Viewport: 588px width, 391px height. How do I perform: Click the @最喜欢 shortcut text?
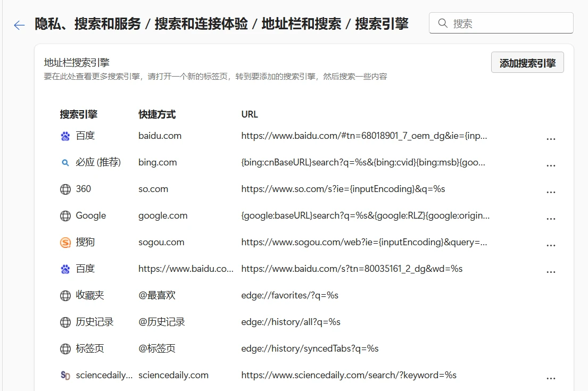click(x=157, y=295)
